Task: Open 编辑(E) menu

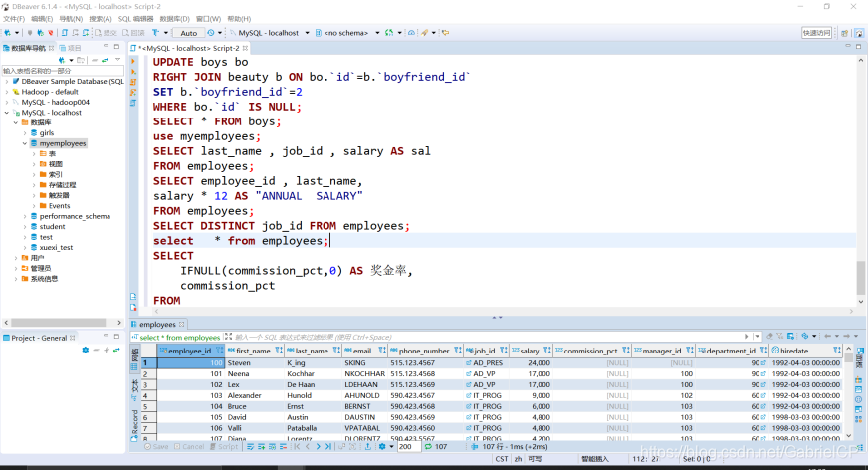Action: tap(42, 19)
